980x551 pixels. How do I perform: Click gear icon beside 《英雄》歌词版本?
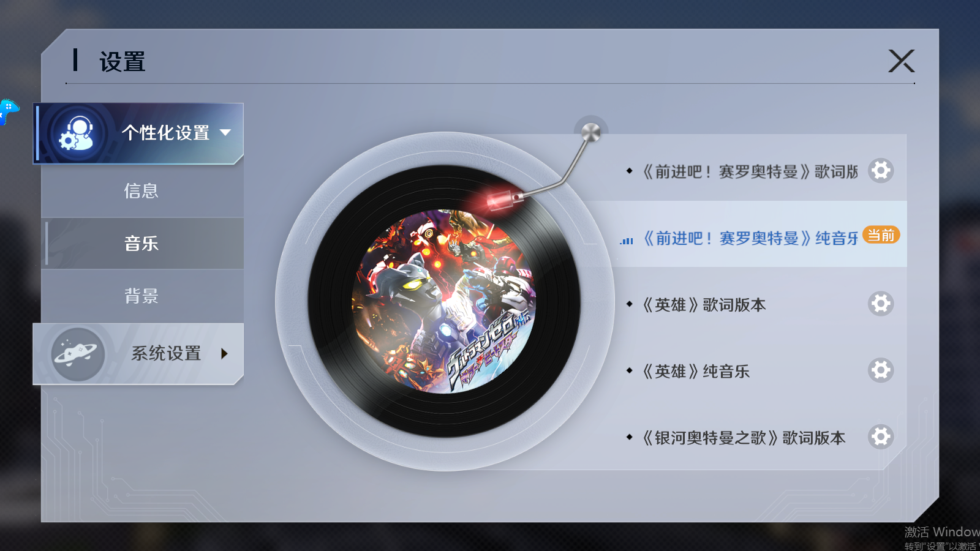(x=881, y=304)
